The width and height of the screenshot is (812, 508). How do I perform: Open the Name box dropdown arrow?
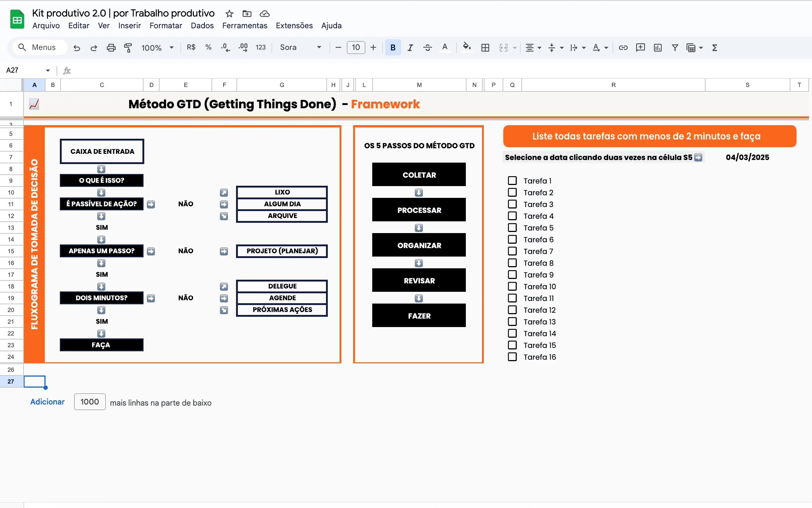[48, 70]
